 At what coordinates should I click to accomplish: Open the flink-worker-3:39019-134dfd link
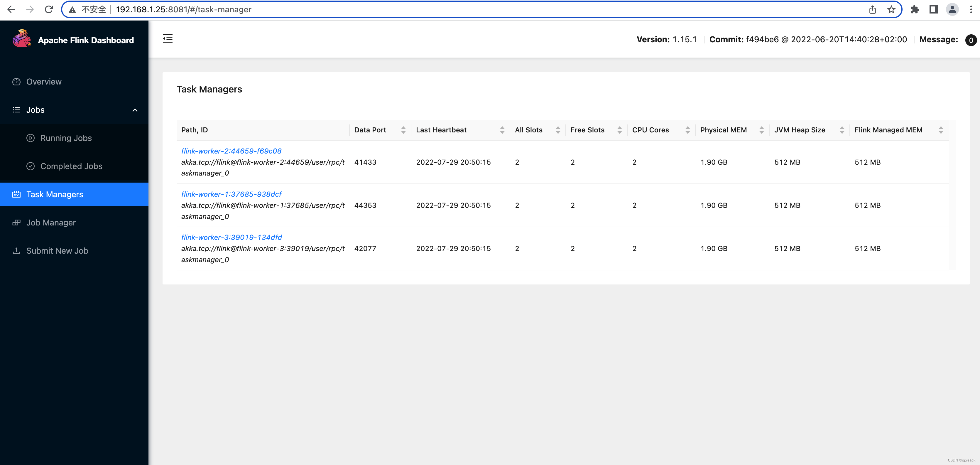pos(231,237)
